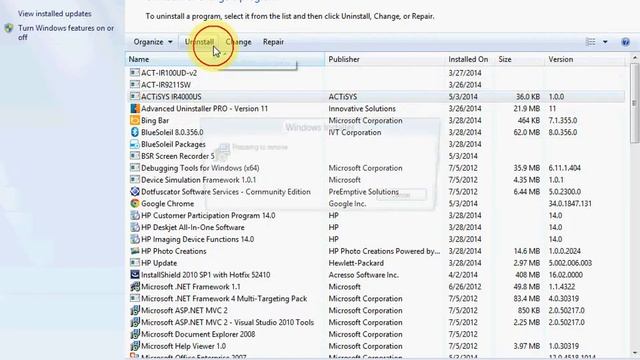This screenshot has width=640, height=360.
Task: Sort by the Size column header
Action: 519,60
